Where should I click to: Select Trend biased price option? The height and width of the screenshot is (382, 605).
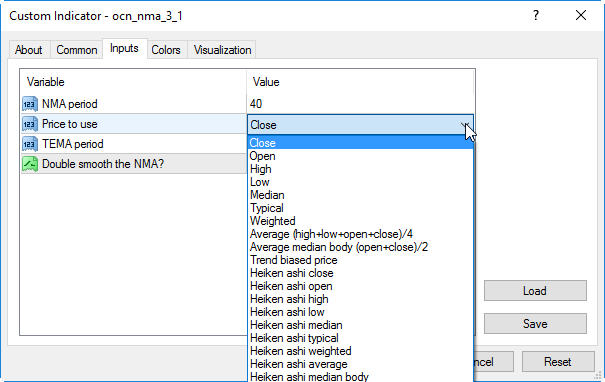(360, 260)
